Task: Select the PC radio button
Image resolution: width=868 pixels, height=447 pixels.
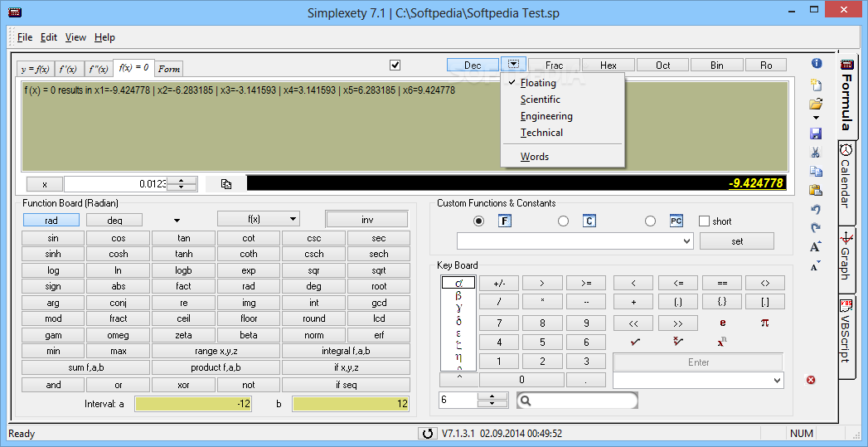Action: click(x=651, y=221)
